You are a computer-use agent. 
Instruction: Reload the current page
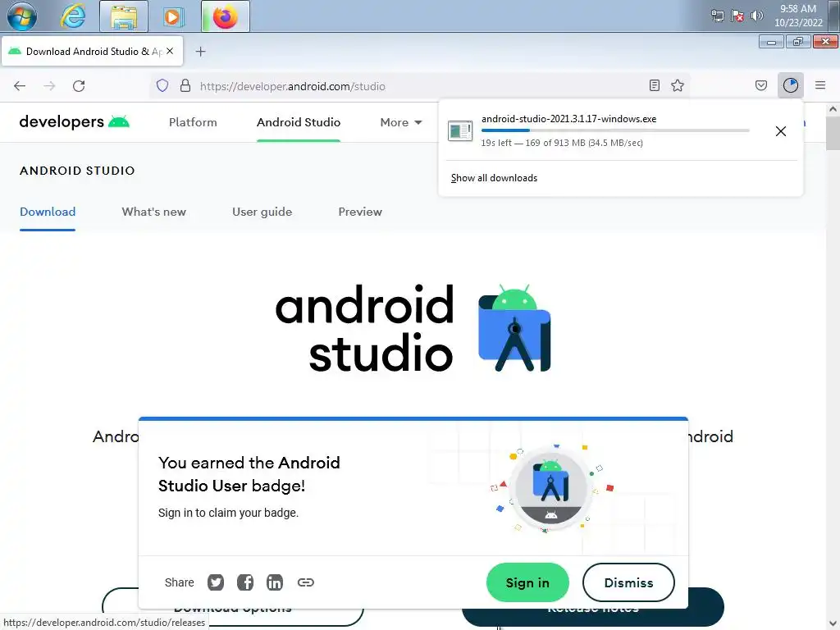pyautogui.click(x=79, y=85)
